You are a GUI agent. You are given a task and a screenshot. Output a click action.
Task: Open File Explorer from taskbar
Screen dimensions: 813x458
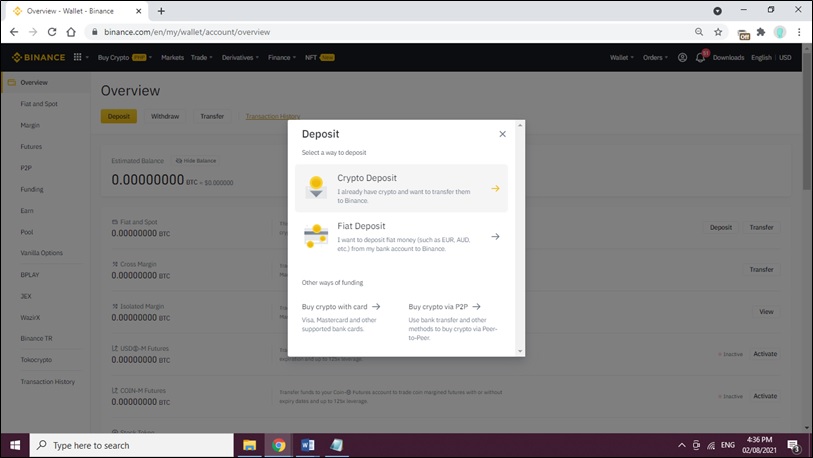pyautogui.click(x=249, y=446)
